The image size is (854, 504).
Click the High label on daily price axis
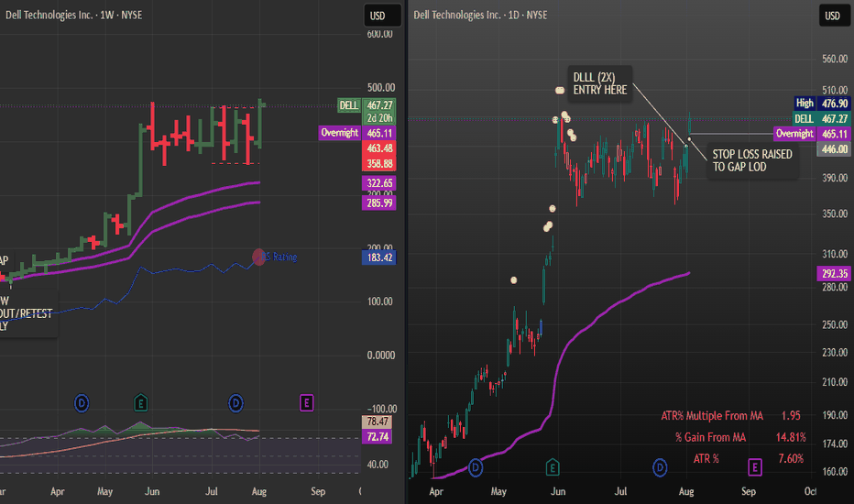(805, 104)
